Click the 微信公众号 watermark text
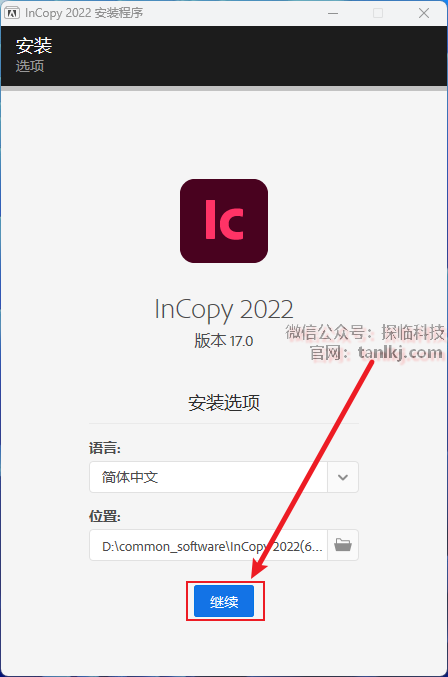 [326, 332]
